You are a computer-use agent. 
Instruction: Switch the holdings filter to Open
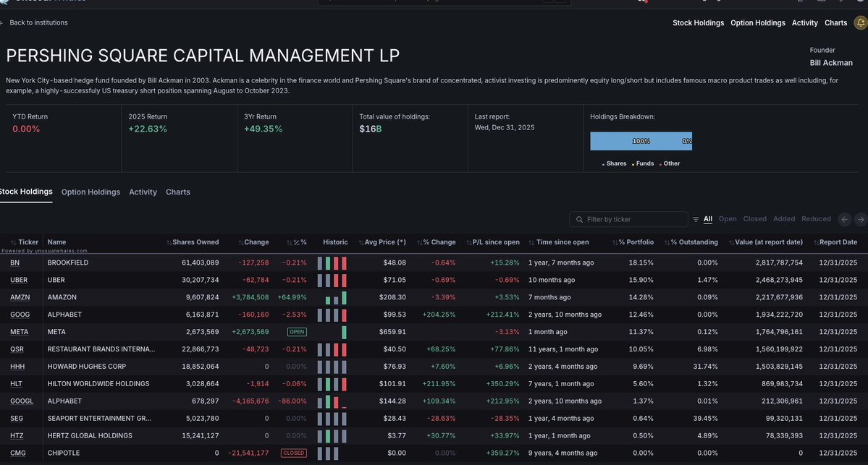pyautogui.click(x=727, y=218)
